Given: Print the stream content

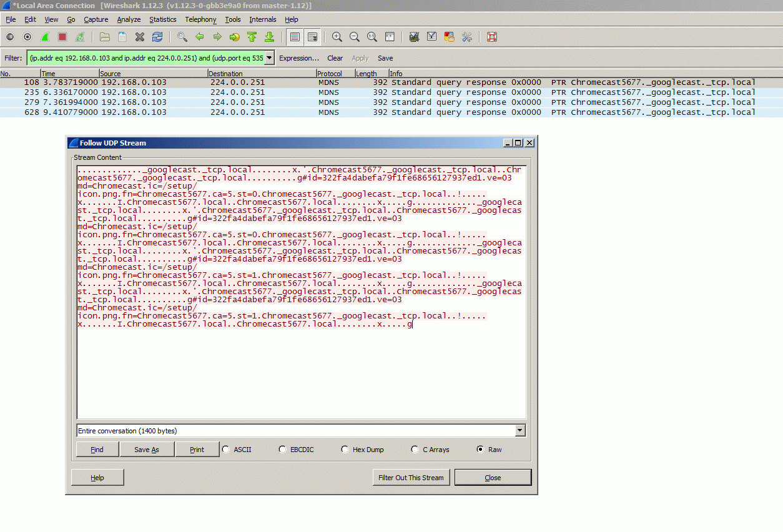Looking at the screenshot, I should 197,450.
